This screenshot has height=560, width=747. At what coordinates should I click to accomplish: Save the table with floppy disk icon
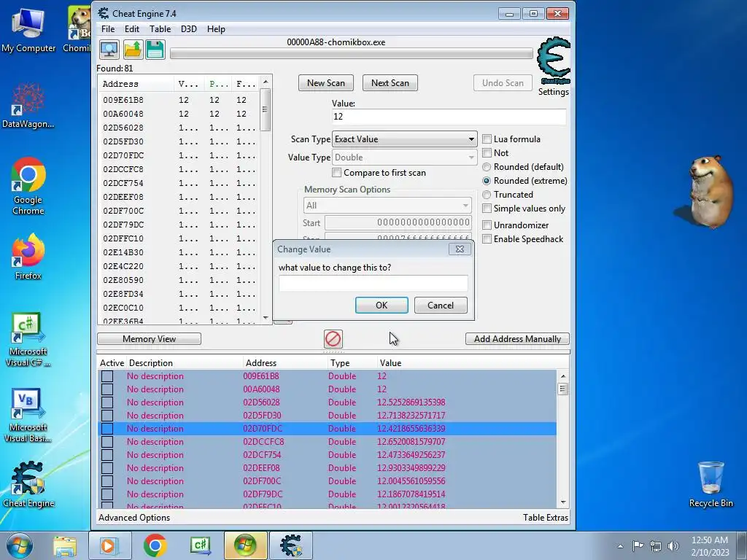click(x=155, y=50)
